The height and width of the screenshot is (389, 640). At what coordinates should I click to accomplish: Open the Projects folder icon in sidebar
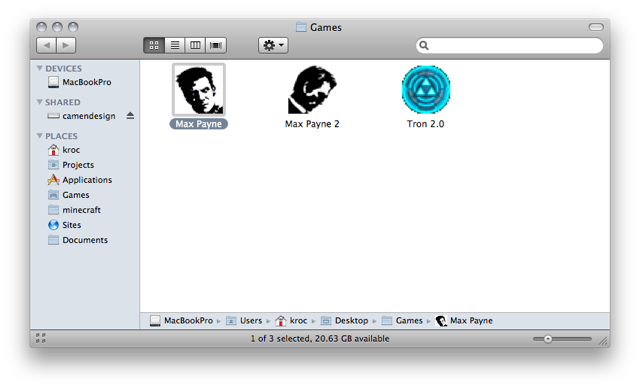(53, 165)
